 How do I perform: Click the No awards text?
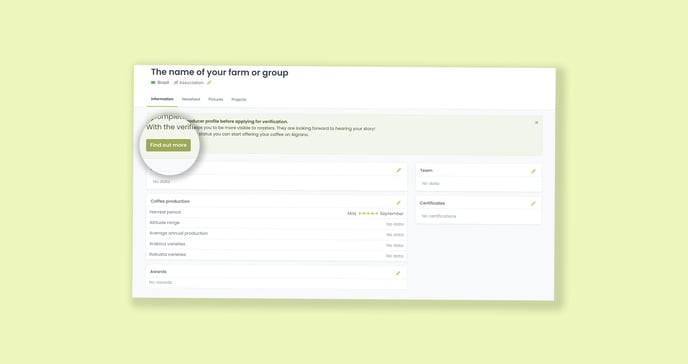[161, 282]
